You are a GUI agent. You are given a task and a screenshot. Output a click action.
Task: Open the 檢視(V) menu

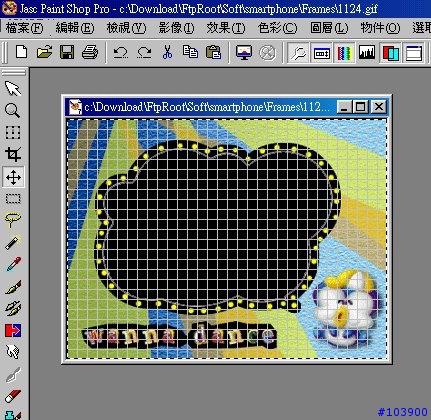tap(126, 28)
